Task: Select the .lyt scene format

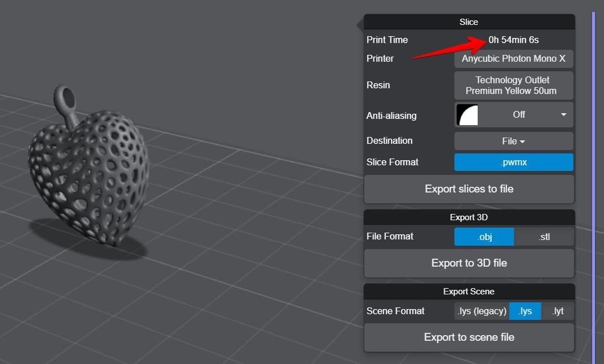Action: tap(558, 311)
